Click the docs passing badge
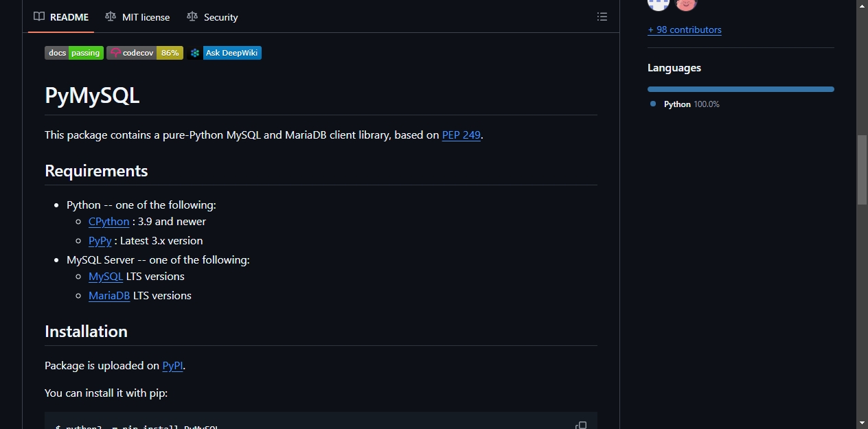Screen dimensions: 868x429 (74, 53)
